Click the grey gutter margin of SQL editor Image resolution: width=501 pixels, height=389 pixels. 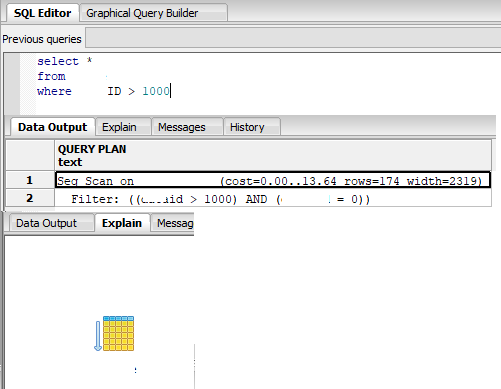pyautogui.click(x=13, y=83)
